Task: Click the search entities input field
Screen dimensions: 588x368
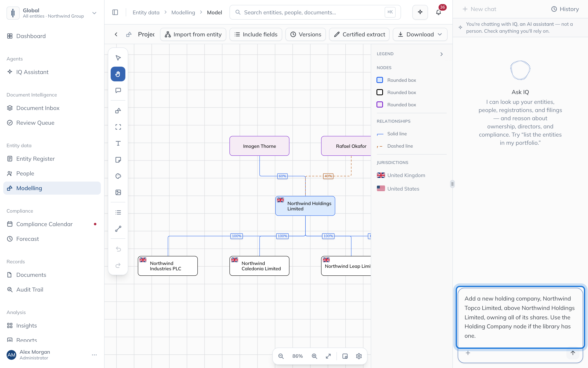Action: pos(315,12)
